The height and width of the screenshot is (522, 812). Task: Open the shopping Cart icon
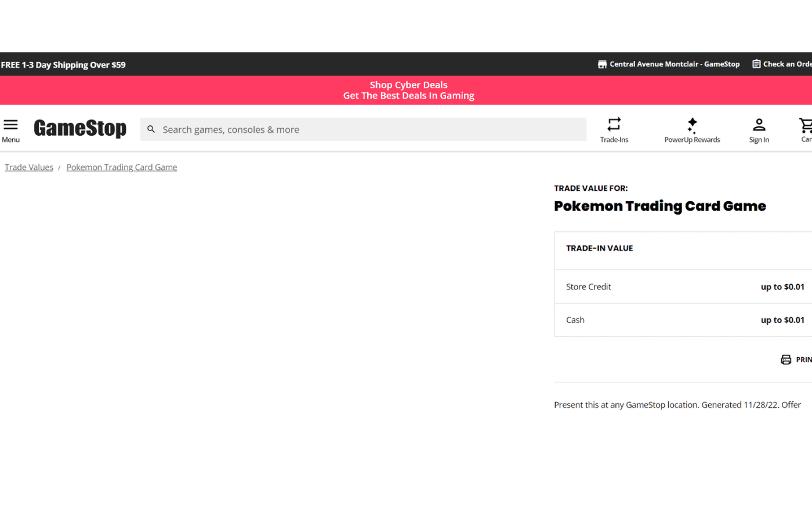coord(806,125)
